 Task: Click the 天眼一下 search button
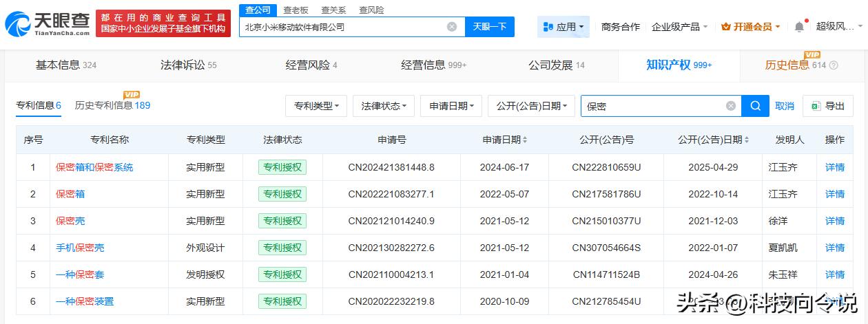(x=490, y=27)
